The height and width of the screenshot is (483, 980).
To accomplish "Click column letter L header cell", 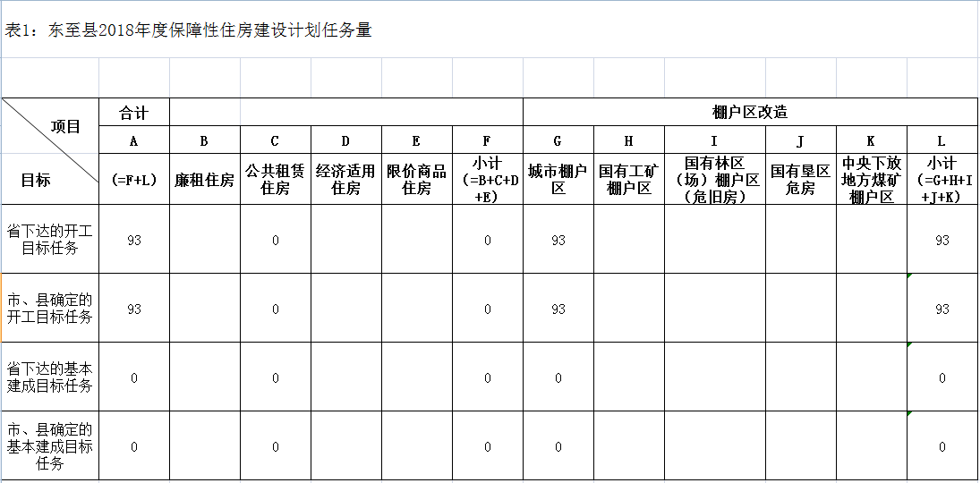I will 942,140.
